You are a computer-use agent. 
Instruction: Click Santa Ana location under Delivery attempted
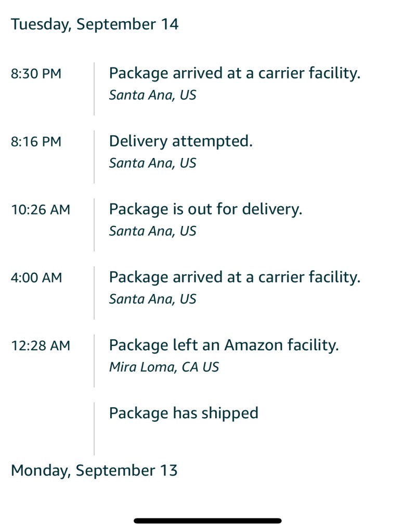[x=152, y=163]
